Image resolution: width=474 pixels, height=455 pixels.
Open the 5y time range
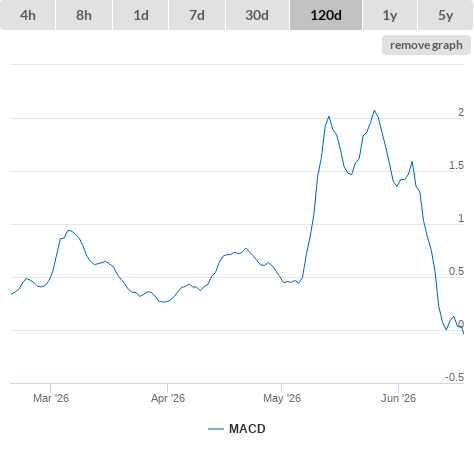(445, 15)
